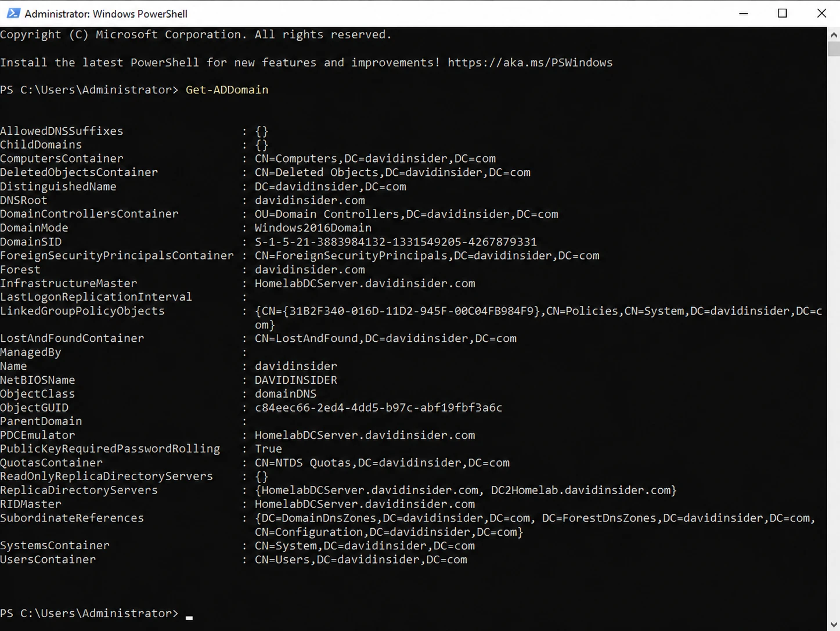Click the "True" value
Screen dimensions: 840x631
pyautogui.click(x=268, y=449)
